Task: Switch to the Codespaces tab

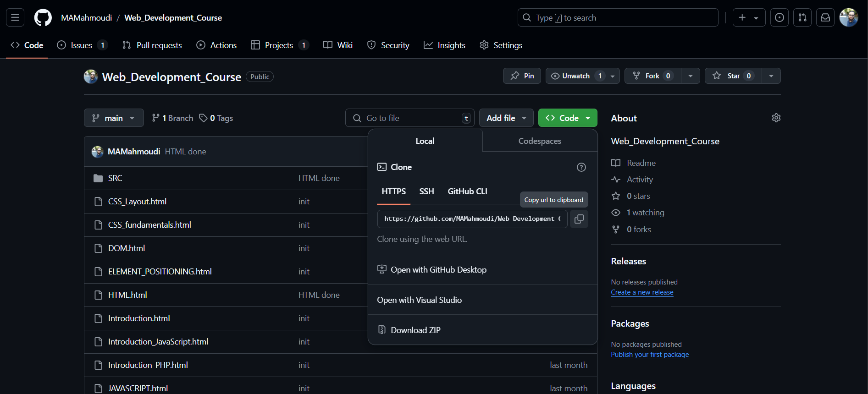Action: click(540, 141)
